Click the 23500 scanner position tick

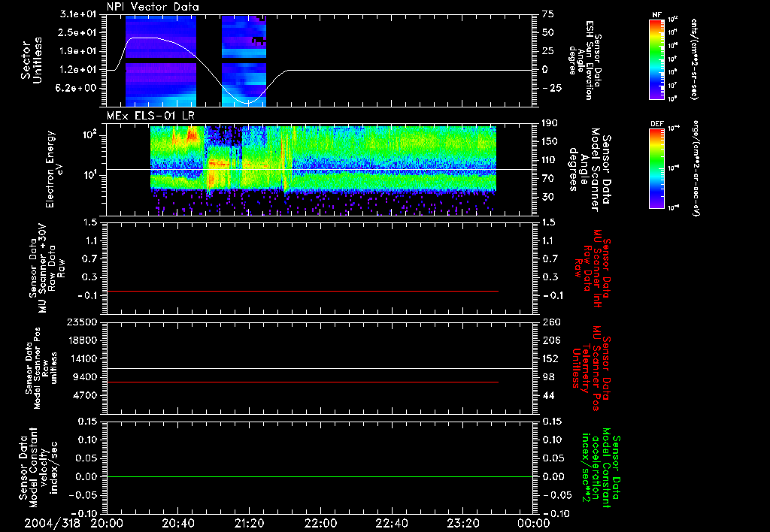coord(82,322)
